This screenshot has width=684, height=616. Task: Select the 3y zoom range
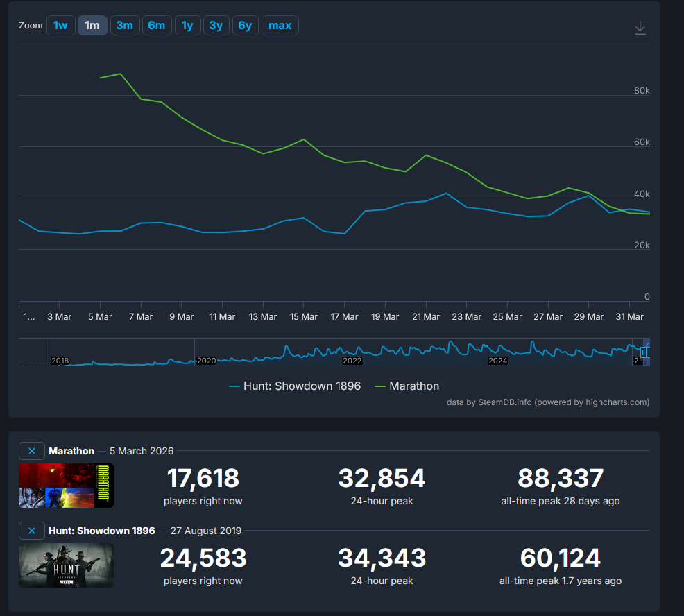(216, 25)
